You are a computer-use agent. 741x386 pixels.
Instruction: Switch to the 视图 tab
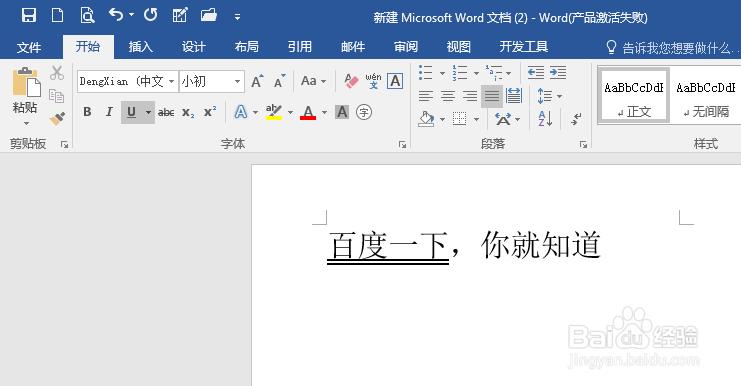tap(459, 47)
